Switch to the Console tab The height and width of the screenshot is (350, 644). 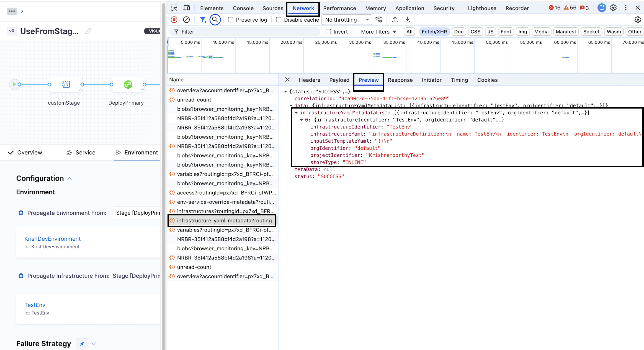coord(243,8)
